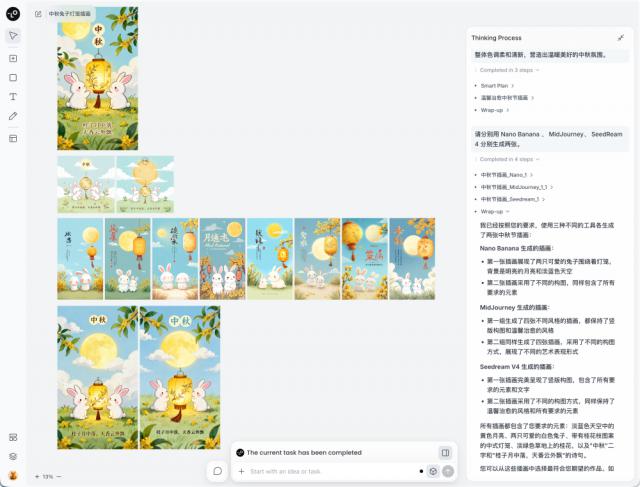Open the layout template tool
Screen dimensions: 640x487
coord(13,138)
